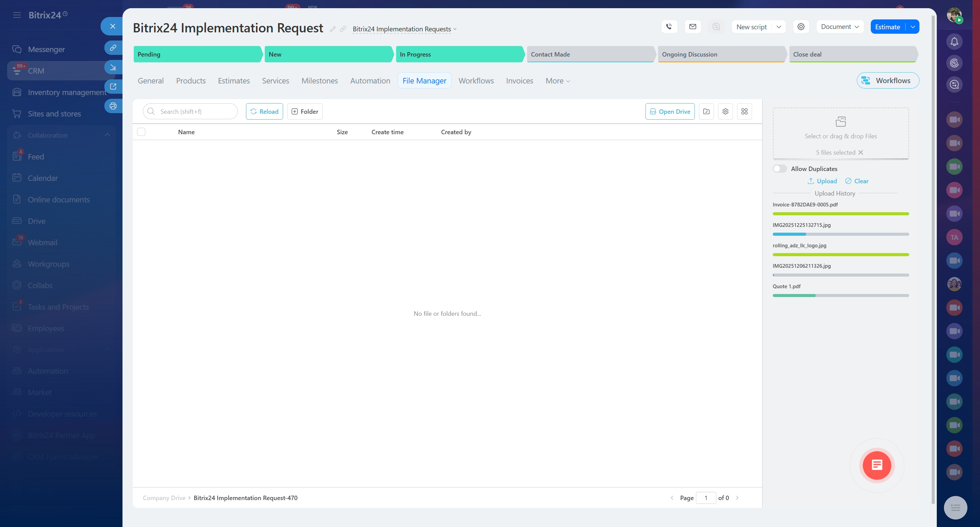This screenshot has width=980, height=527.
Task: Click the email envelope icon
Action: click(x=692, y=27)
